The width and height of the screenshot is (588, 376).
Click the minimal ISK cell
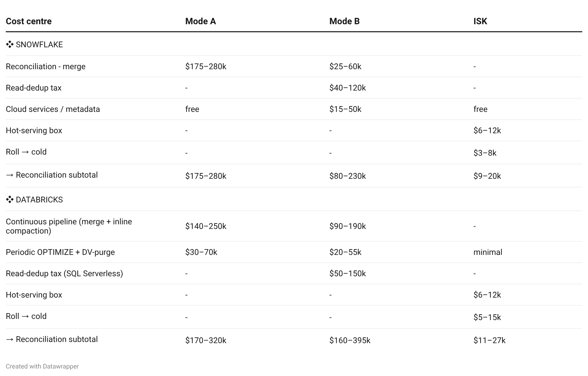tap(488, 252)
